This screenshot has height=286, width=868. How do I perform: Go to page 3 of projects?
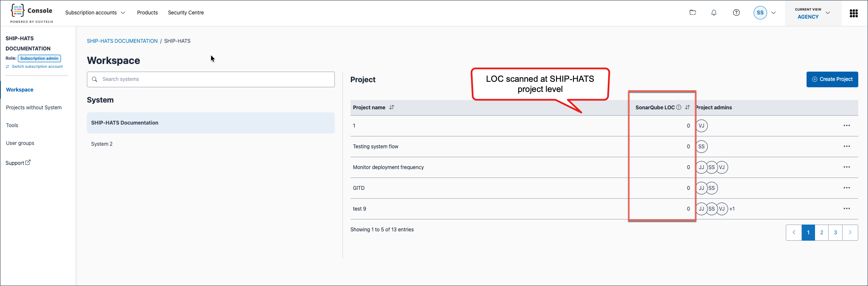click(835, 233)
